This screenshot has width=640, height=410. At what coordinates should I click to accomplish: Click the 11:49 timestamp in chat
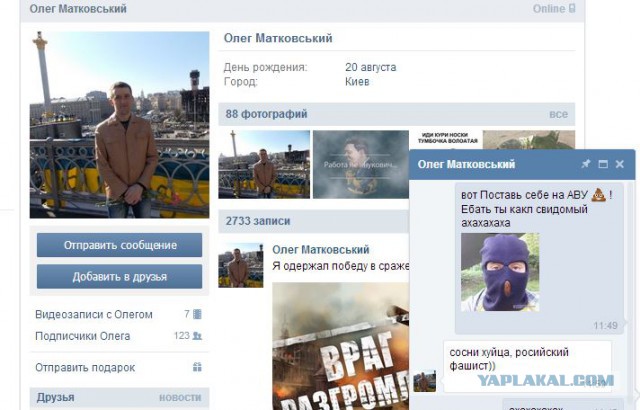tap(605, 326)
